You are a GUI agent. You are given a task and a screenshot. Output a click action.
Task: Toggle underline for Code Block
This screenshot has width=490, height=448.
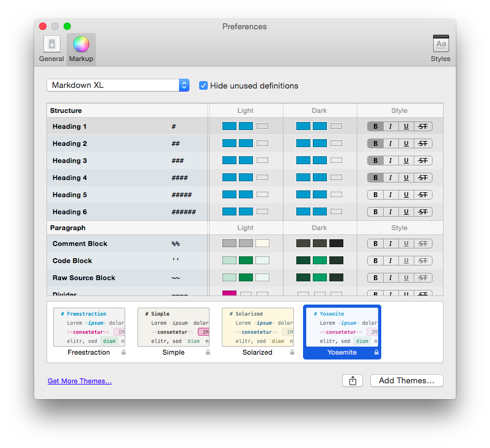pos(406,261)
